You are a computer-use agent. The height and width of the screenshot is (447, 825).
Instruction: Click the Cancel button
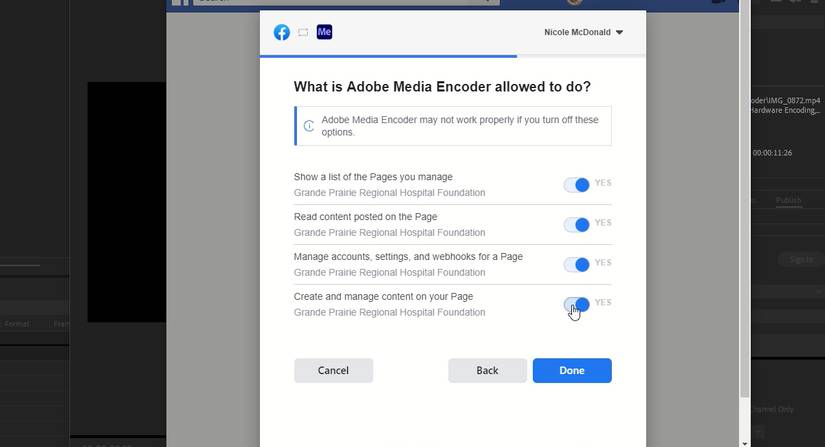pos(334,370)
